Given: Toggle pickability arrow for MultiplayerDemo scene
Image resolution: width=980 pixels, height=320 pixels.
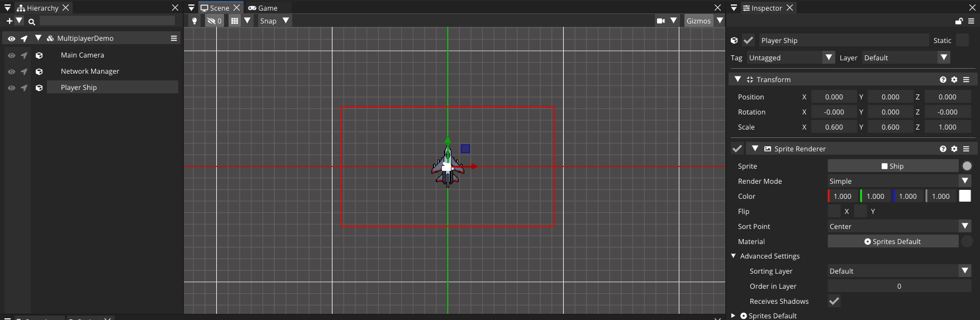Looking at the screenshot, I should [24, 39].
